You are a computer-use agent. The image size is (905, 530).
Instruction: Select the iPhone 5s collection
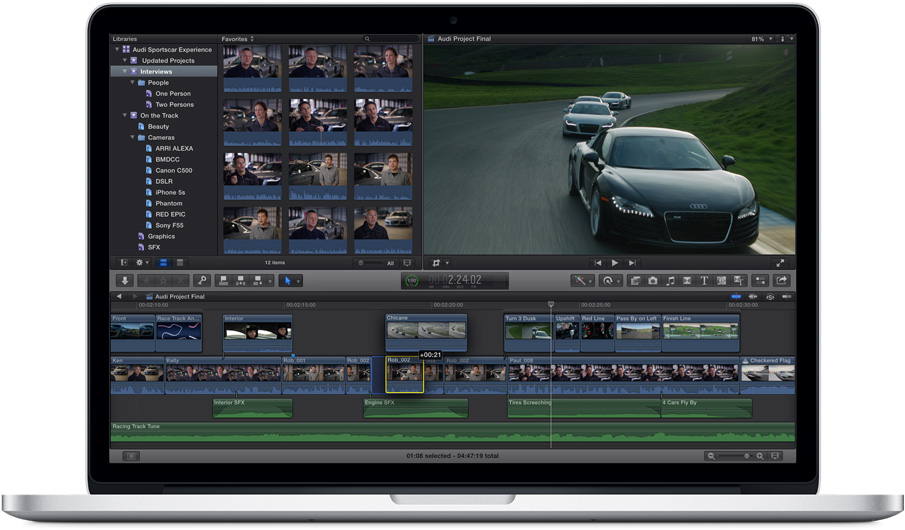pyautogui.click(x=164, y=192)
